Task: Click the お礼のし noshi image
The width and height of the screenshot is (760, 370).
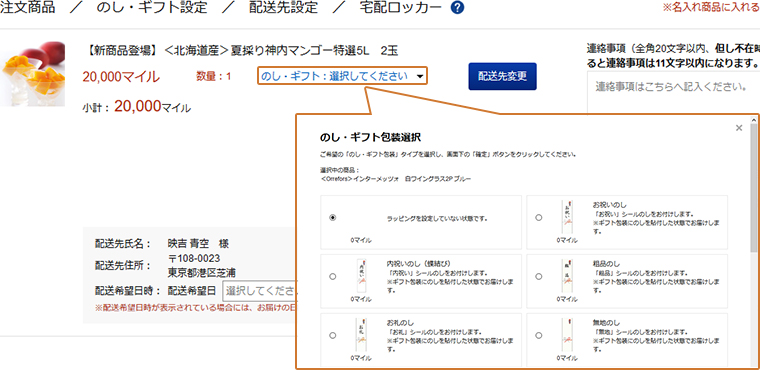Action: tap(360, 335)
